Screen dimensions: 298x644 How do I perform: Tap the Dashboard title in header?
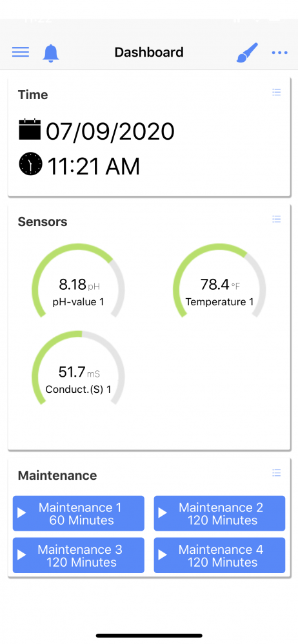click(149, 53)
